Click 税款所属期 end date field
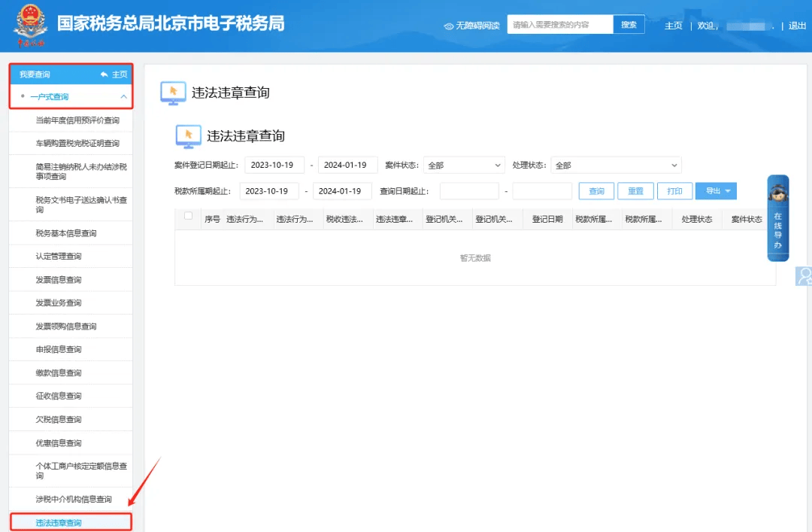The image size is (812, 532). 342,191
